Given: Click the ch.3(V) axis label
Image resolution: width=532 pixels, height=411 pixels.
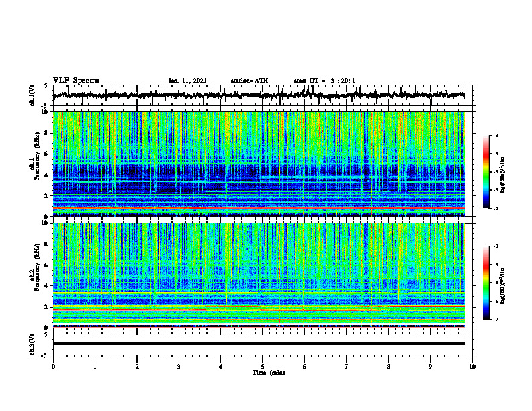Looking at the screenshot, I should point(32,345).
